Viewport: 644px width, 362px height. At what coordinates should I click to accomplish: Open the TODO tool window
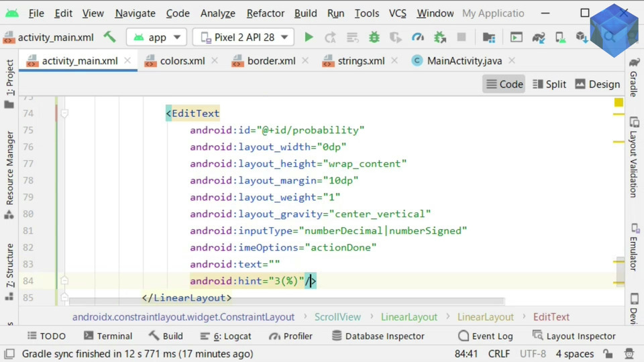coord(46,336)
